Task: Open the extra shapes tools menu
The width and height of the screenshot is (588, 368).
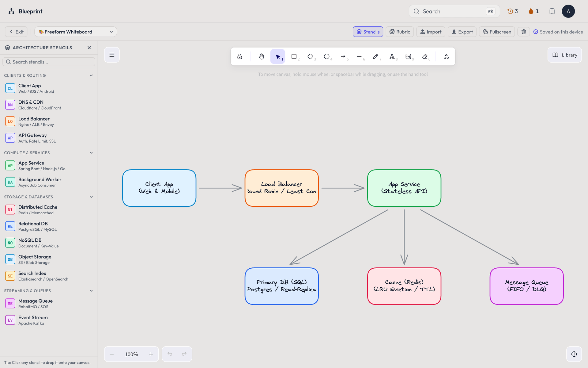Action: tap(446, 56)
